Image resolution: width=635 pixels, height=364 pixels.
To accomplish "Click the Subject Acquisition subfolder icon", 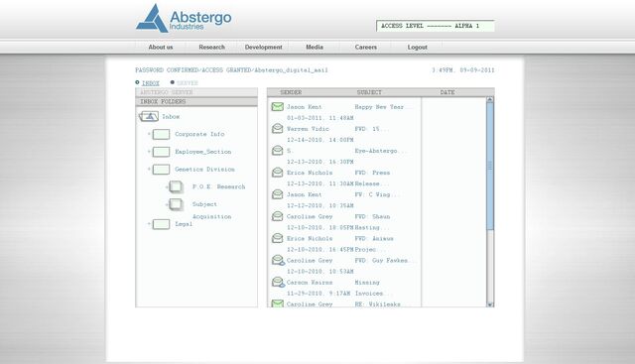I will pos(176,204).
